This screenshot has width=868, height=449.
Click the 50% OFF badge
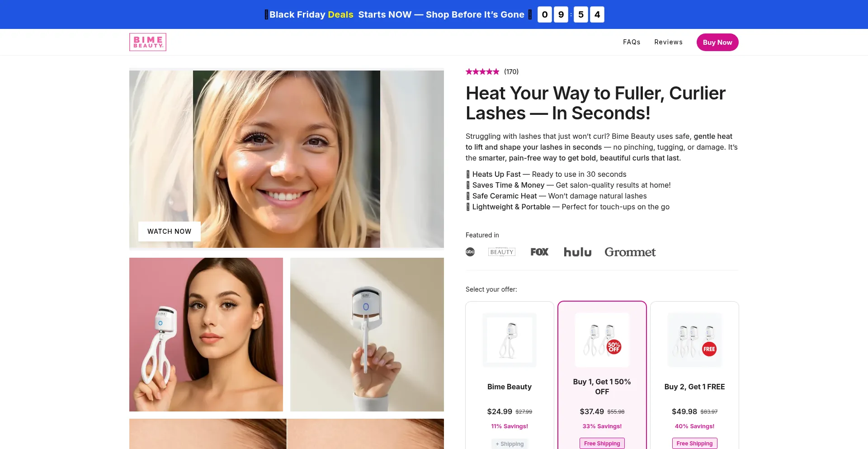click(614, 347)
